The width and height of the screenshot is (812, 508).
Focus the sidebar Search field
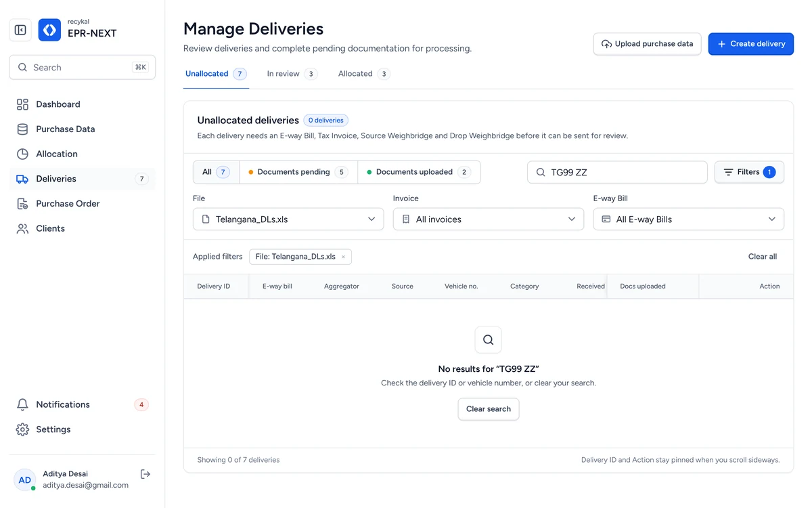[83, 67]
